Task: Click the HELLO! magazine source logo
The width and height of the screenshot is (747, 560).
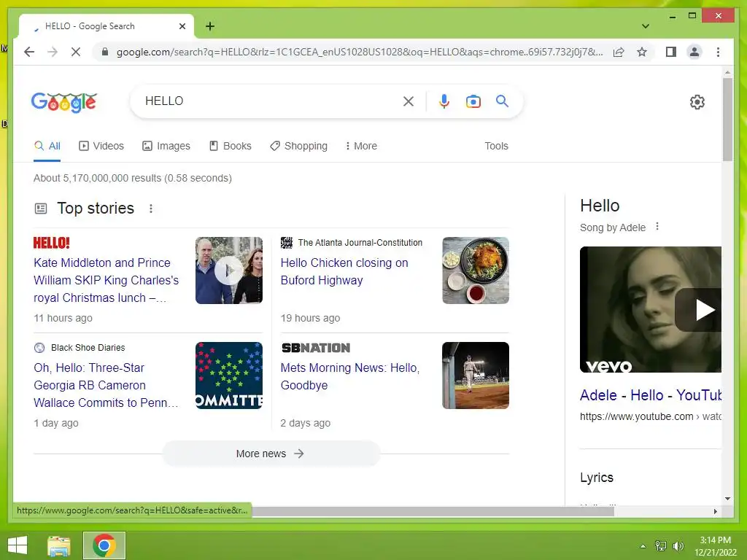Action: point(52,243)
